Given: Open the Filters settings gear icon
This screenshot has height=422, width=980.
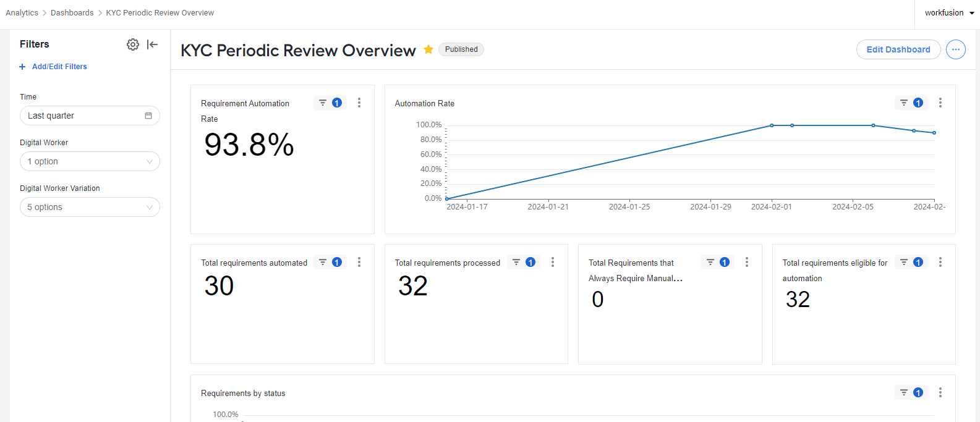Looking at the screenshot, I should point(133,44).
